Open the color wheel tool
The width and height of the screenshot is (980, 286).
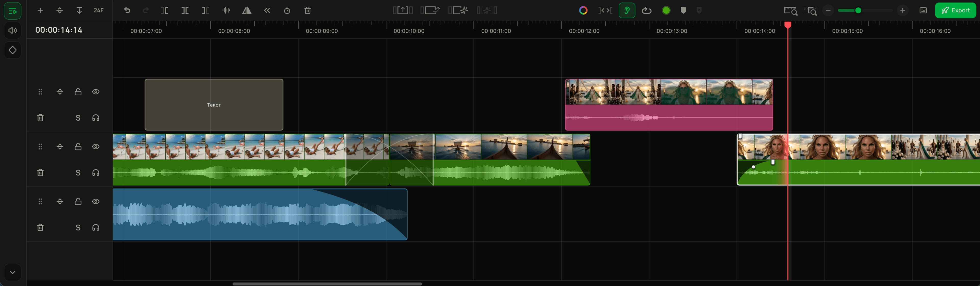tap(583, 11)
